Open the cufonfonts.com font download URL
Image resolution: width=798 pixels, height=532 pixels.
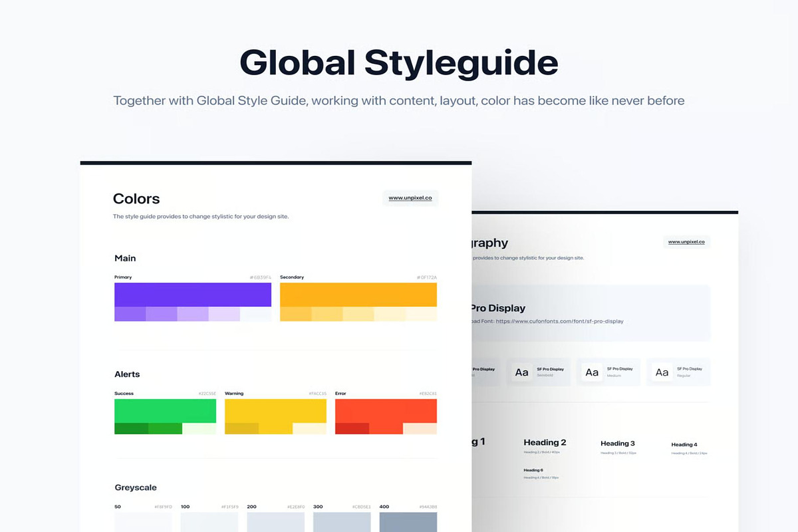pyautogui.click(x=559, y=321)
